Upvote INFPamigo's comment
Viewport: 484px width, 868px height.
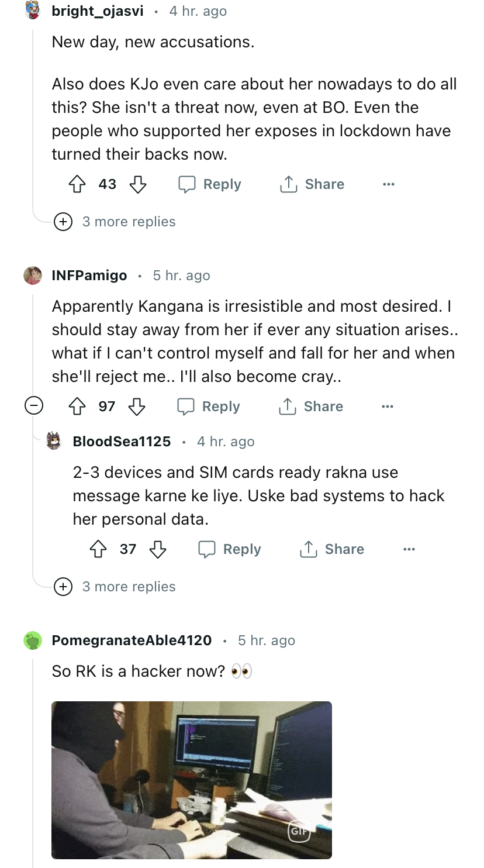(77, 407)
